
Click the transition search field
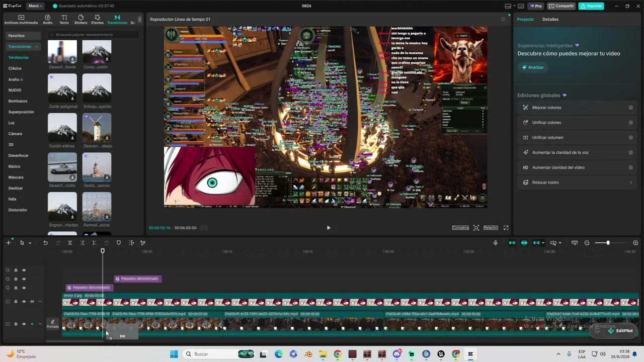click(x=94, y=35)
